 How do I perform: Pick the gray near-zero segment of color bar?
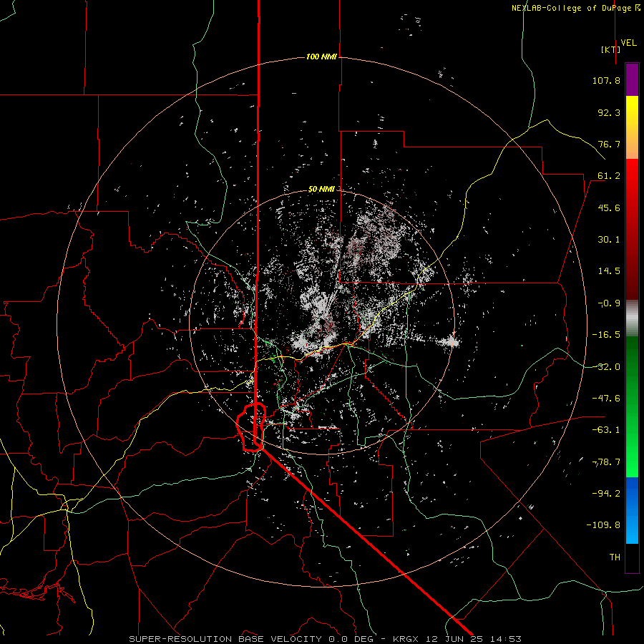click(632, 318)
